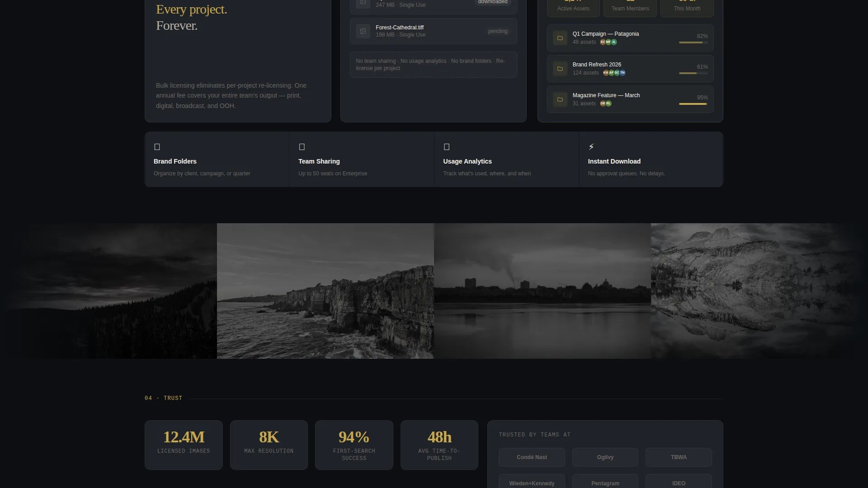This screenshot has width=868, height=488.
Task: Click the KW avatar on Brand Refresh 2026
Action: pos(606,73)
